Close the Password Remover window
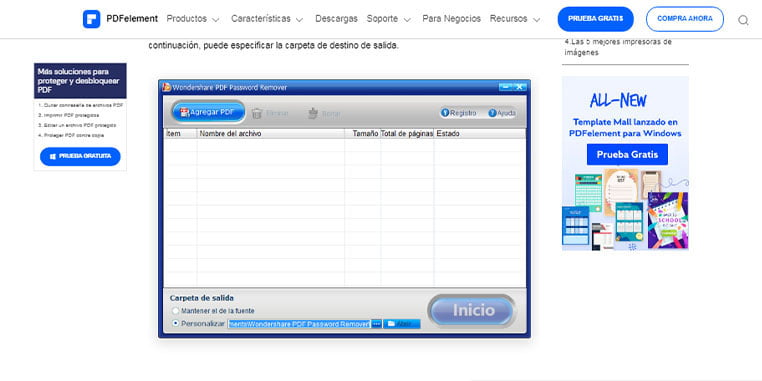 [520, 87]
